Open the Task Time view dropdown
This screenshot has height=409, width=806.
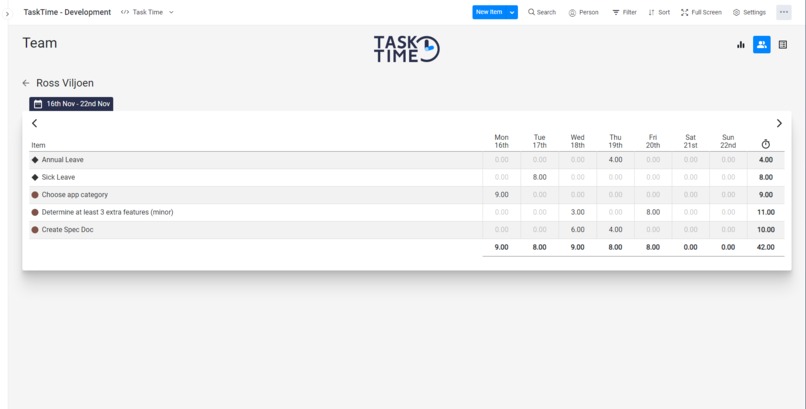(148, 12)
